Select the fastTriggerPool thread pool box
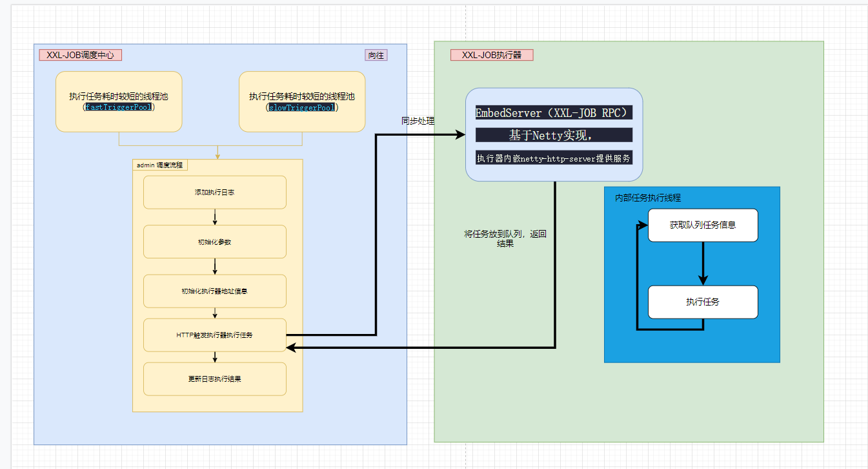 (119, 101)
